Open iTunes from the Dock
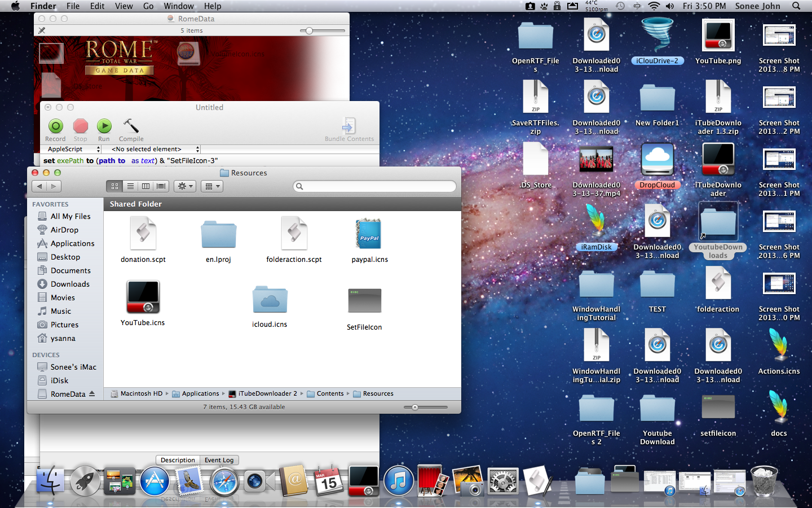This screenshot has width=812, height=508. pos(399,481)
